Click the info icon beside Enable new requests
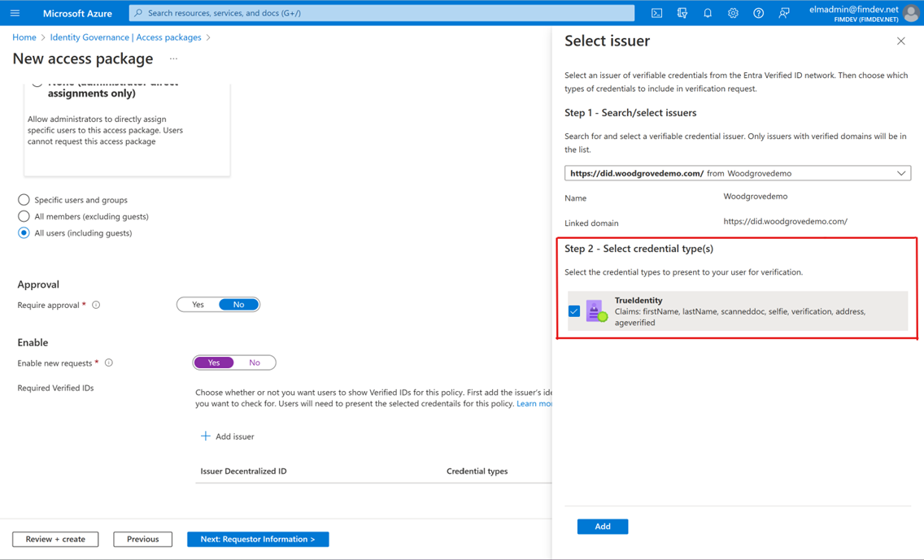Image resolution: width=924 pixels, height=560 pixels. [x=109, y=362]
